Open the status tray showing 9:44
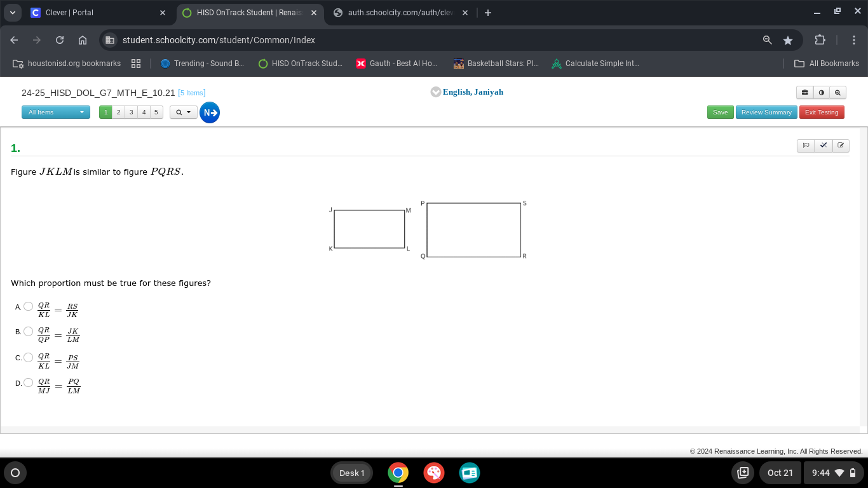 [835, 473]
